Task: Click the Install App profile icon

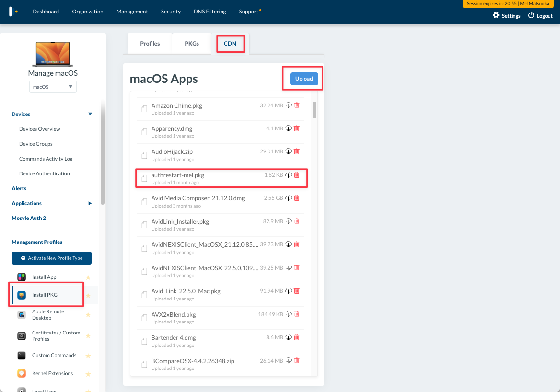Action: (x=22, y=277)
